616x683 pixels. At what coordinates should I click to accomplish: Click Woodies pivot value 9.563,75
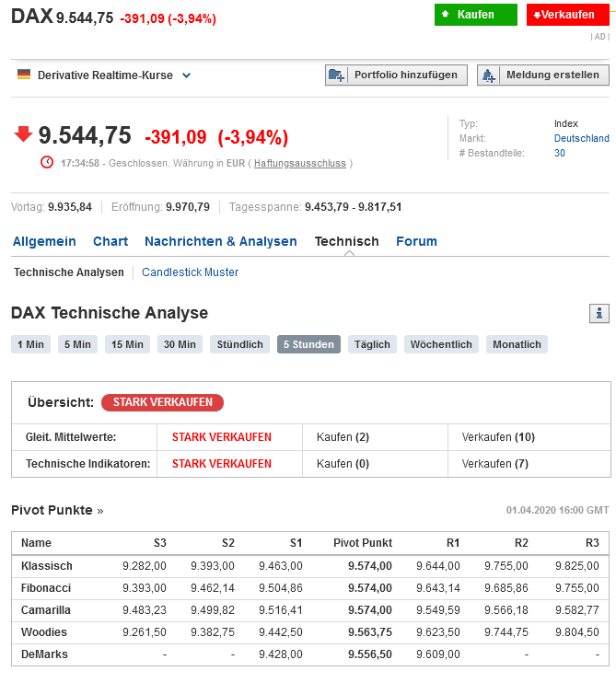(370, 632)
